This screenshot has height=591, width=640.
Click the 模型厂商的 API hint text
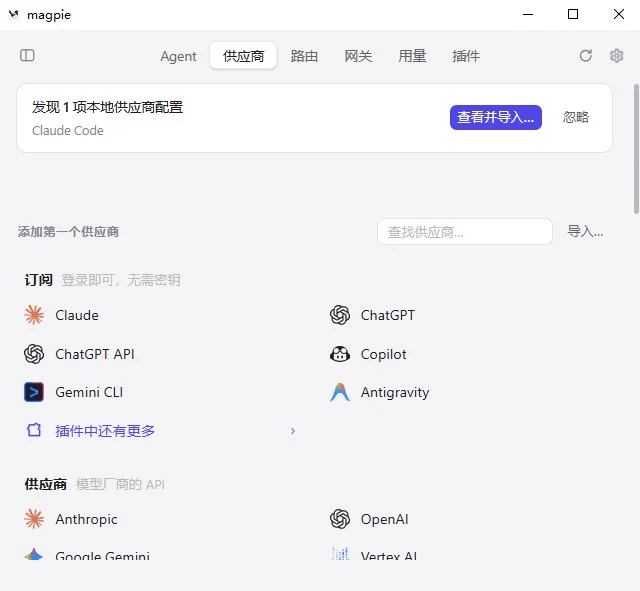120,484
